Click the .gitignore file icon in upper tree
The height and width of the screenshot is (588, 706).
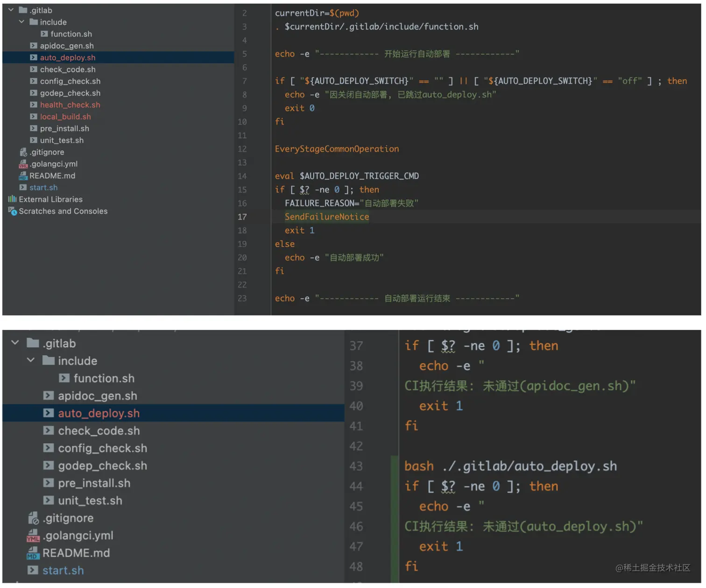click(23, 152)
